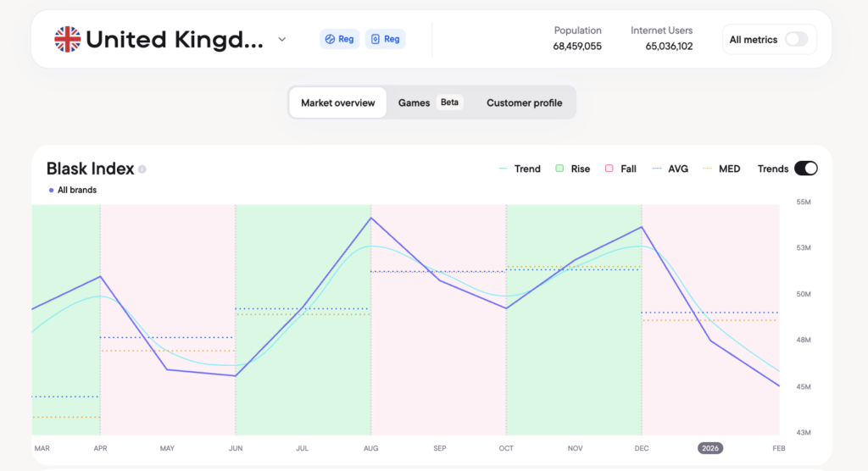Click the first Reg badge with sports icon
The width and height of the screenshot is (868, 471).
click(x=339, y=39)
